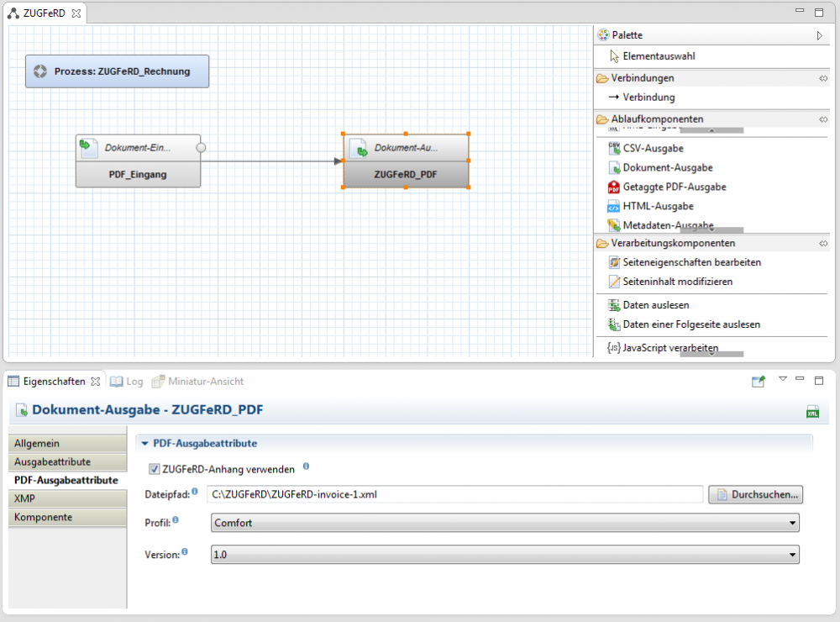
Task: Select the CSV-Ausgabe palette component
Action: 652,148
